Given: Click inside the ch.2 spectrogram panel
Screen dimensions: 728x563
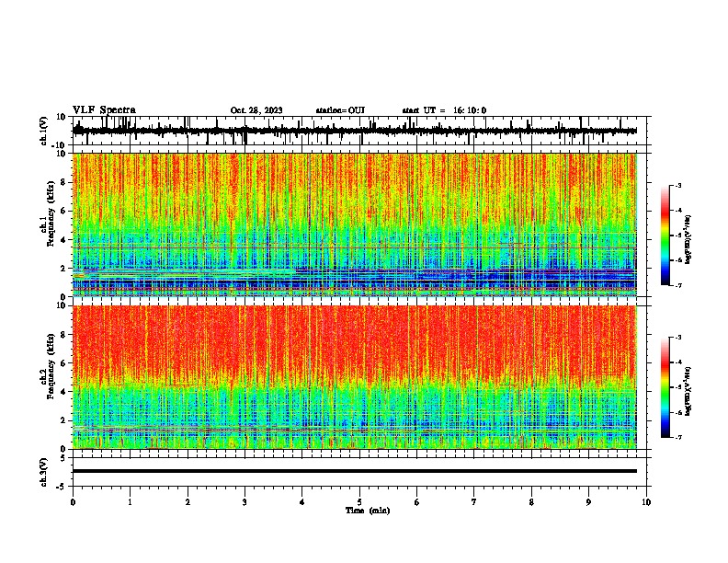Looking at the screenshot, I should (x=354, y=377).
